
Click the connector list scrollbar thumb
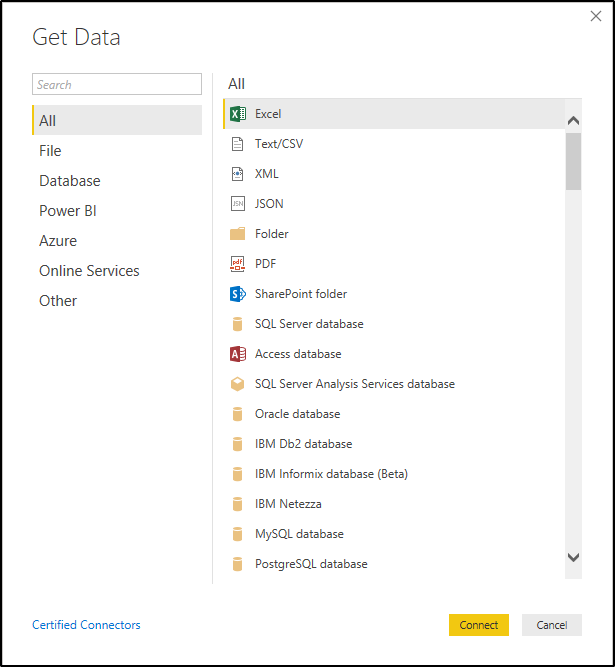click(x=573, y=160)
